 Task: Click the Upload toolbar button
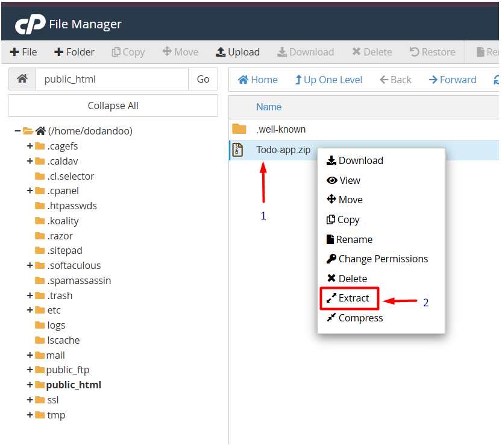[x=237, y=52]
